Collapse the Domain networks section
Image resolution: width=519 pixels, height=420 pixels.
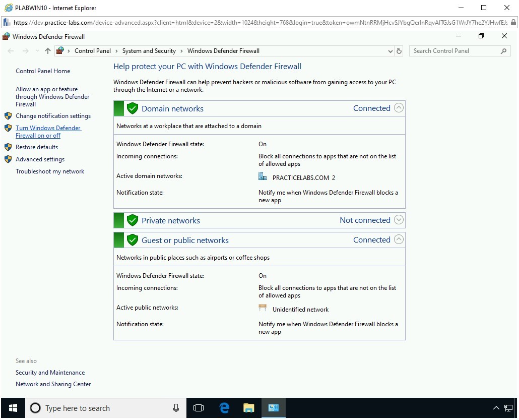click(399, 108)
